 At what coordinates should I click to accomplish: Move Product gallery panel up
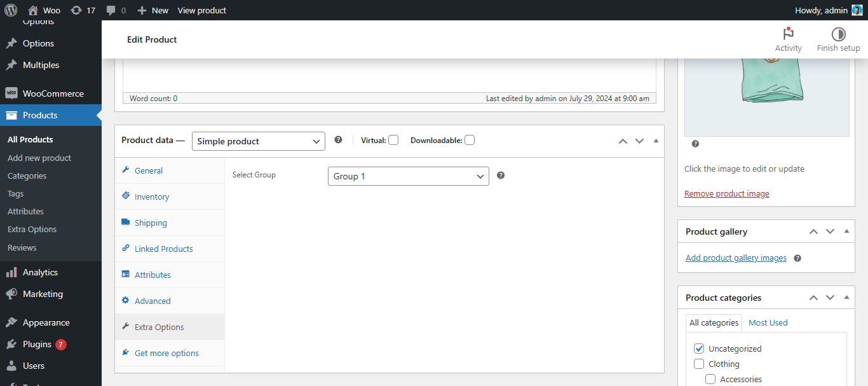click(x=813, y=231)
